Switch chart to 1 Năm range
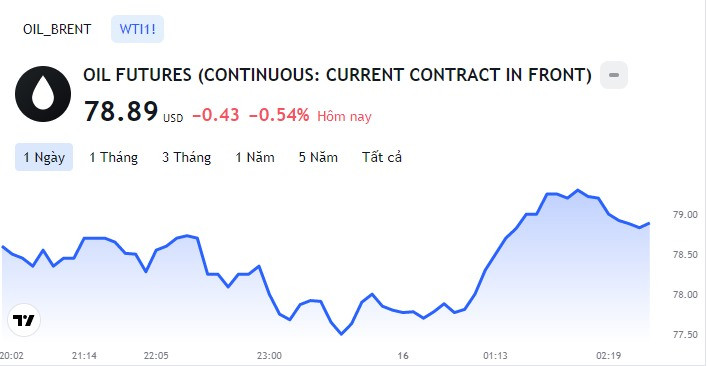707x366 pixels. pos(255,157)
